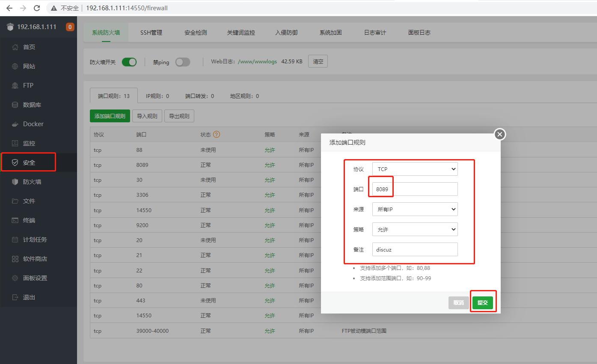Open the 入侵防御 tab

click(287, 33)
